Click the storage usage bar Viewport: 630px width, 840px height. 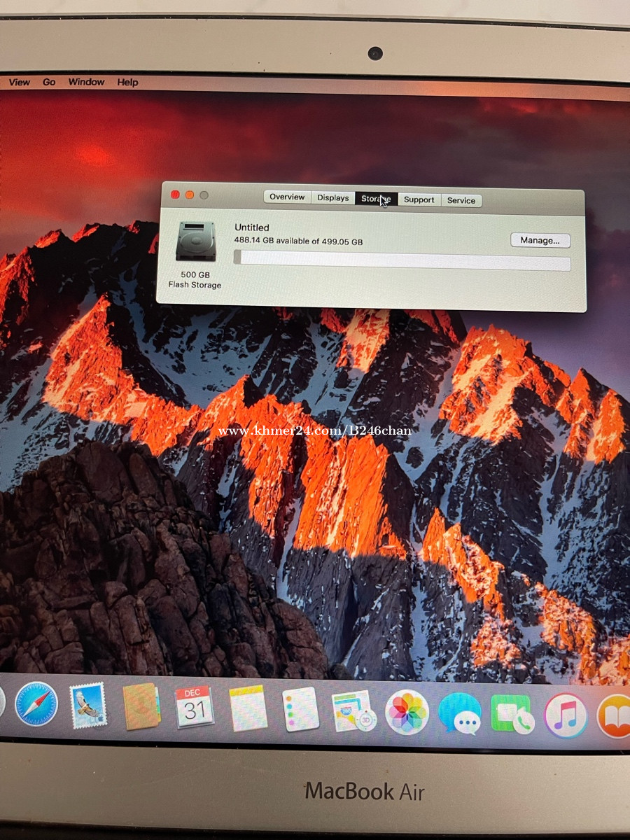(x=402, y=261)
